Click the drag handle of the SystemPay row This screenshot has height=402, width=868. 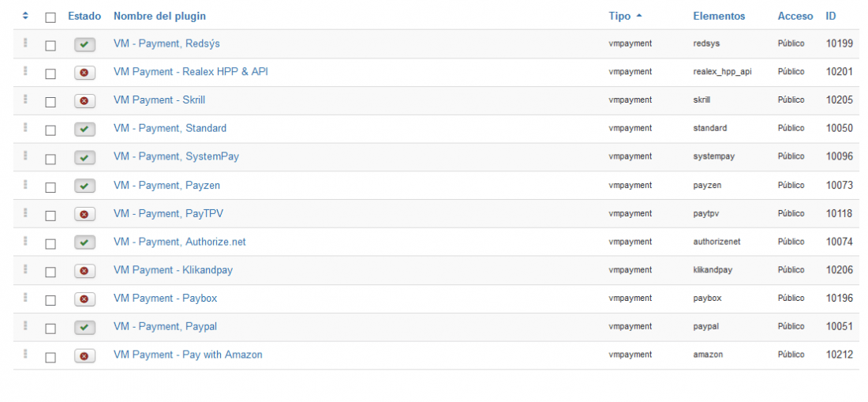point(25,156)
